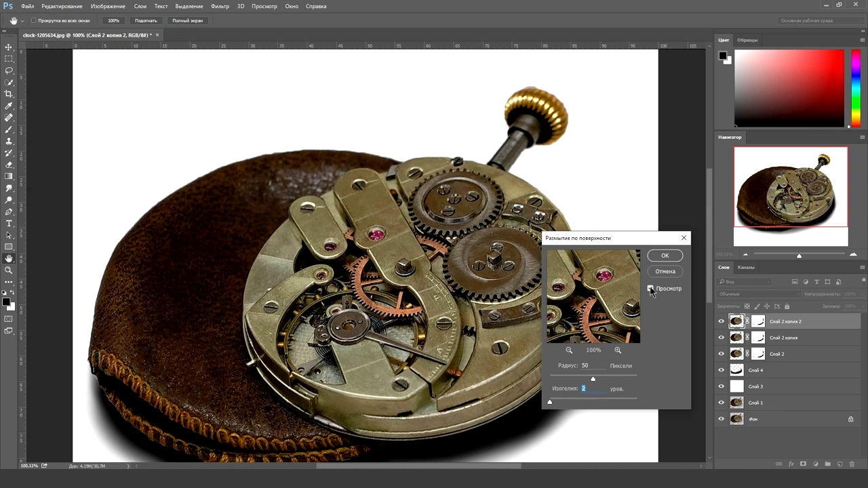Select the Smudge tool
Image resolution: width=868 pixels, height=488 pixels.
coord(9,188)
